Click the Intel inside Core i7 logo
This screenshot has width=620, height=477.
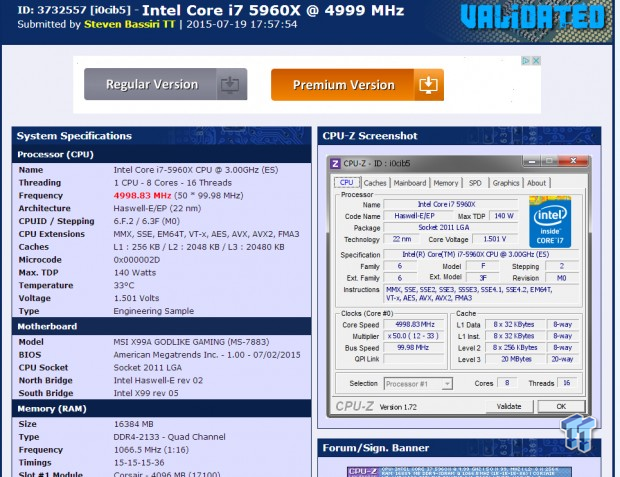coord(550,222)
